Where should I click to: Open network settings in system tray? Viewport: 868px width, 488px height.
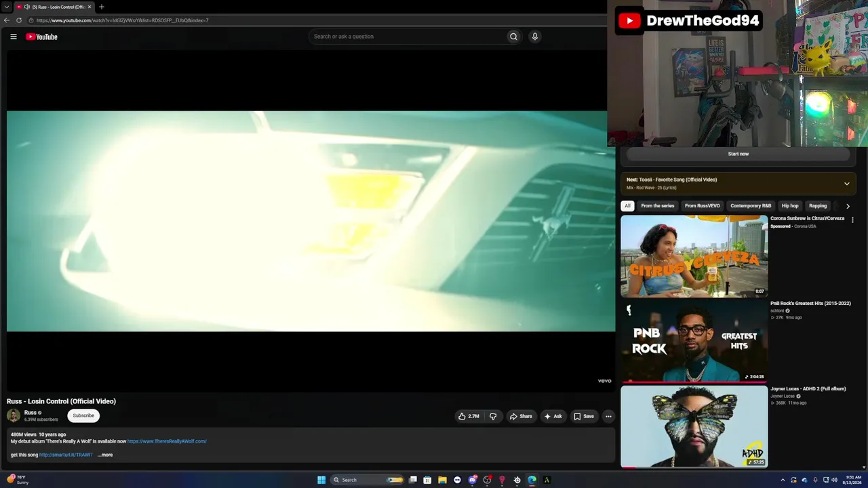tap(826, 480)
